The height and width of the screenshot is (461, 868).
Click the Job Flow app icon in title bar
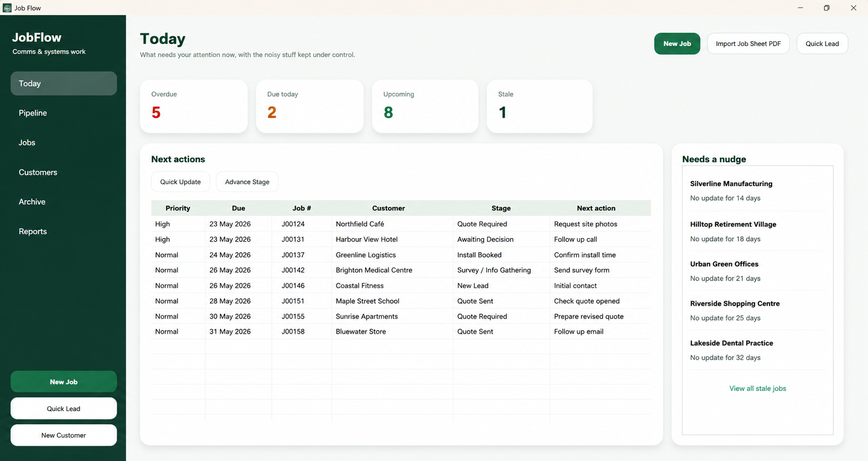[7, 8]
